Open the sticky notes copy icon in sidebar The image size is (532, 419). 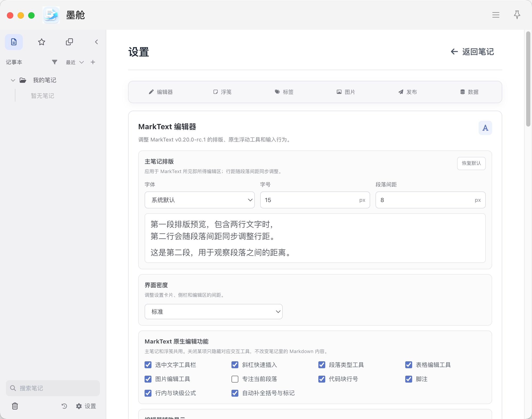pyautogui.click(x=69, y=42)
